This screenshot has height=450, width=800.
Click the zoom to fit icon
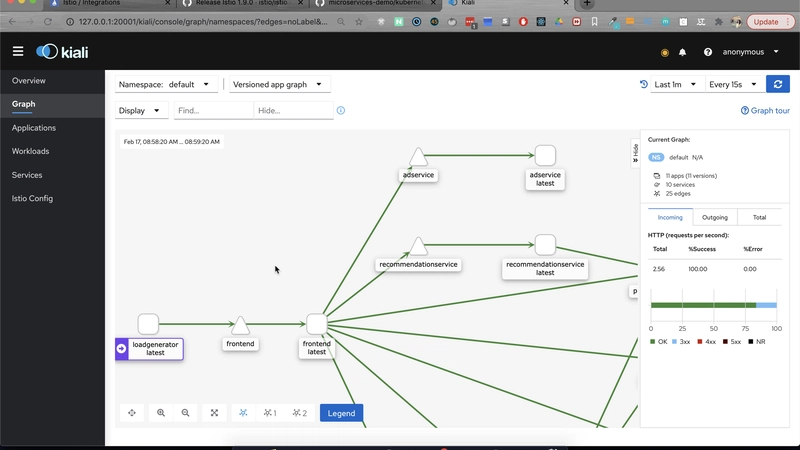(214, 412)
